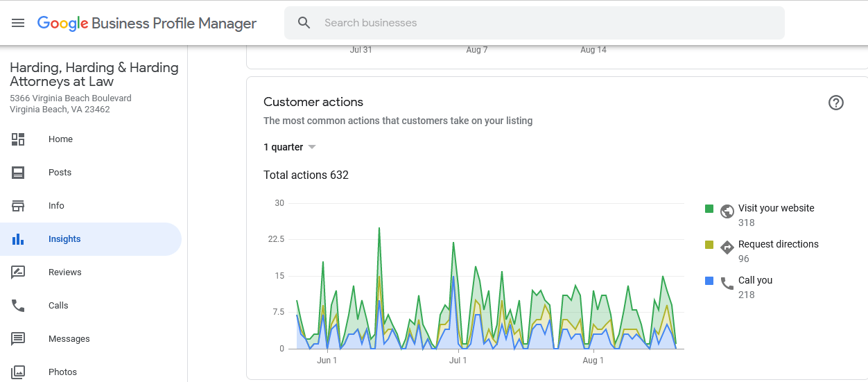Click the green Visit your website swatch
The height and width of the screenshot is (382, 868).
pyautogui.click(x=709, y=209)
